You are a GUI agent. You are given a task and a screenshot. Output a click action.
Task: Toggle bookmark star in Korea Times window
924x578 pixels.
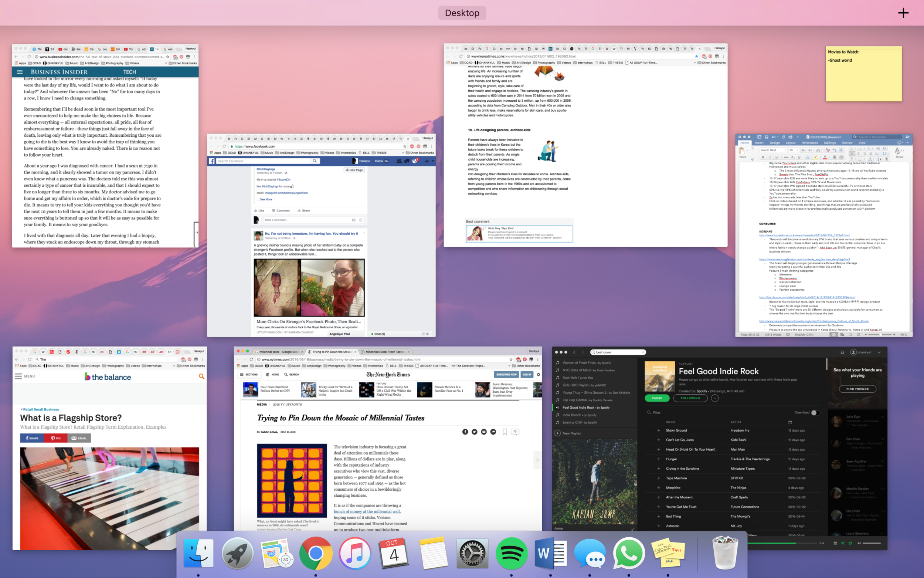[x=696, y=56]
